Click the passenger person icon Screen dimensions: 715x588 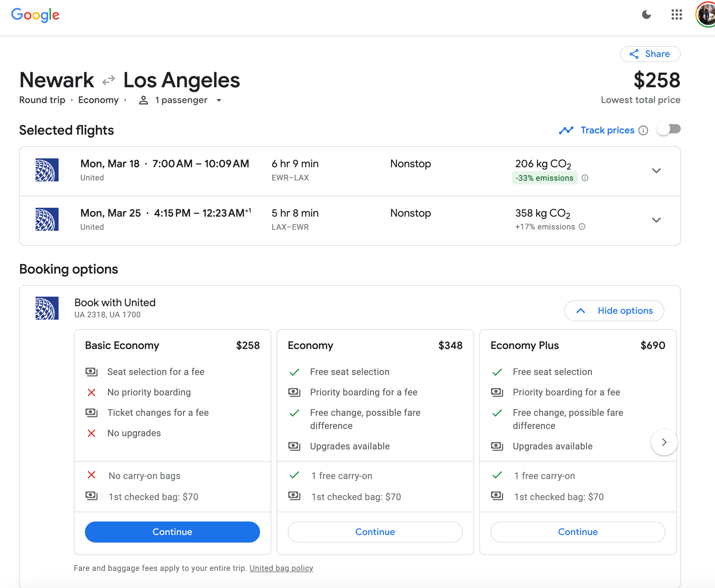pyautogui.click(x=143, y=100)
